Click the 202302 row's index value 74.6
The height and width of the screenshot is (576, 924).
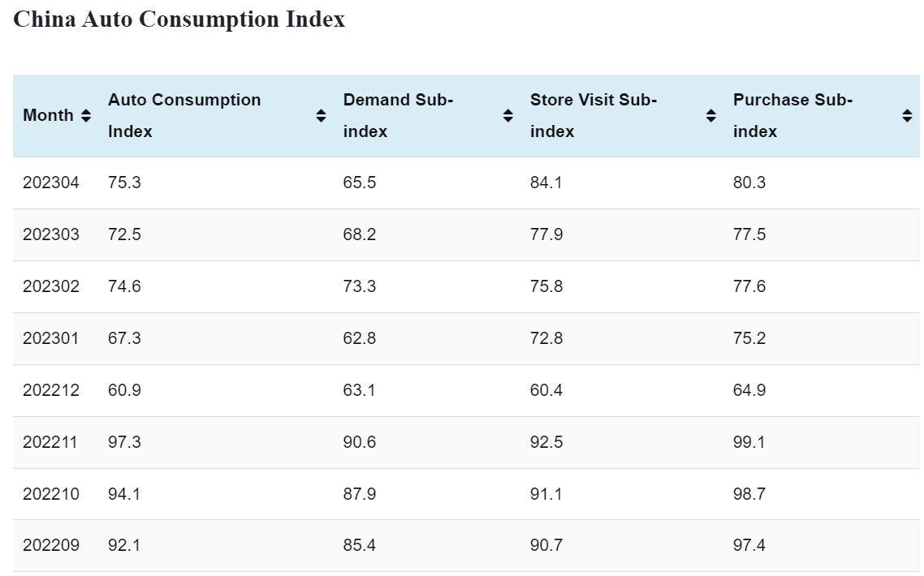pos(124,286)
